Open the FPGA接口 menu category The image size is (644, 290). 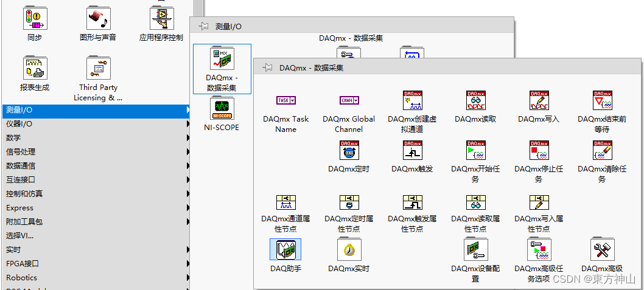[x=96, y=263]
